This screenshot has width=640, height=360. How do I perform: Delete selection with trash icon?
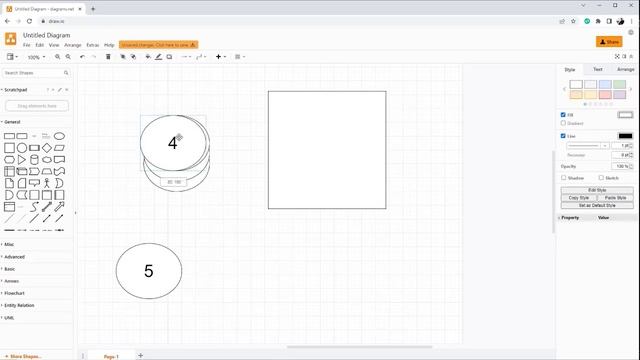click(x=108, y=57)
